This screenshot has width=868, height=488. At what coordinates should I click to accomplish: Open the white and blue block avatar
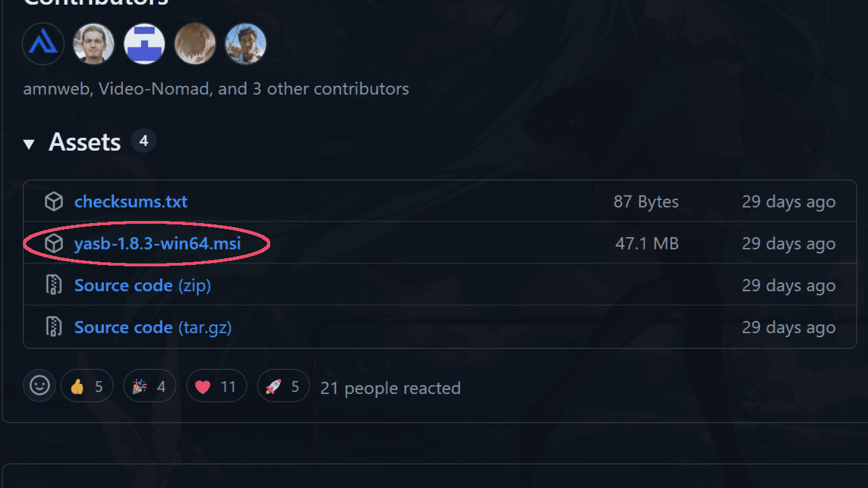[x=145, y=44]
